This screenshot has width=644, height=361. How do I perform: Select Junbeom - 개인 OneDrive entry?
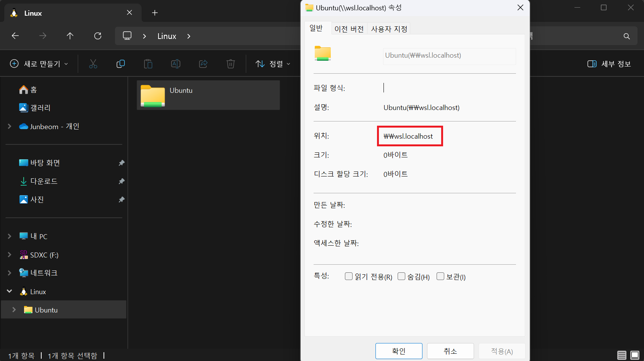click(49, 126)
